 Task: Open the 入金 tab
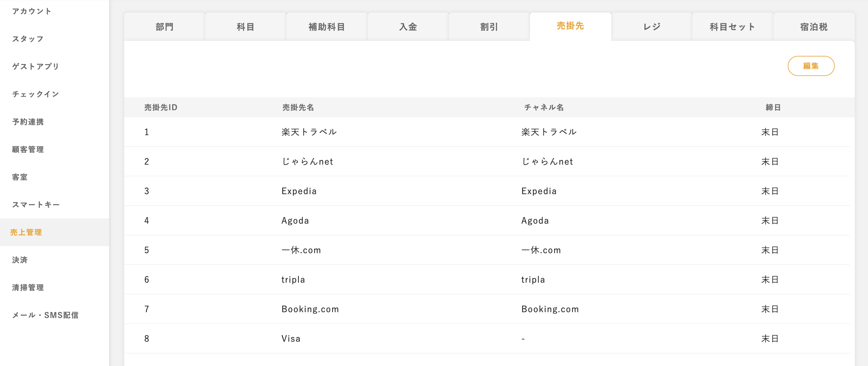click(408, 27)
